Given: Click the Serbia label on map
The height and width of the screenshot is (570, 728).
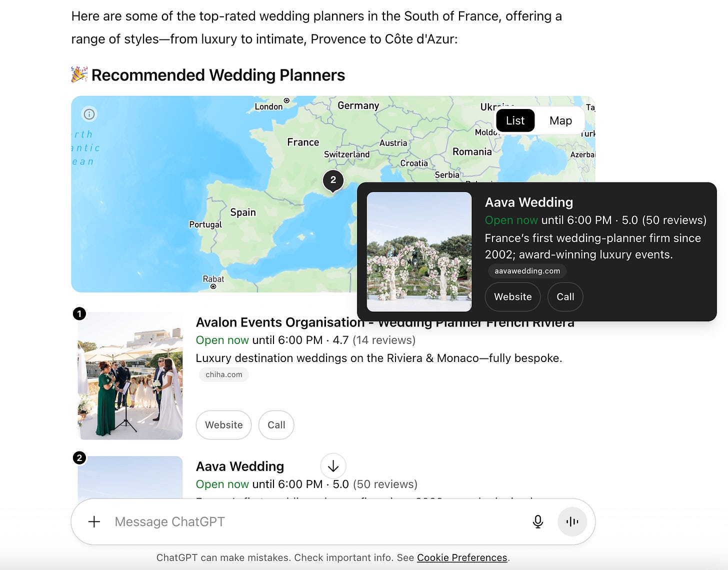Looking at the screenshot, I should (x=447, y=175).
